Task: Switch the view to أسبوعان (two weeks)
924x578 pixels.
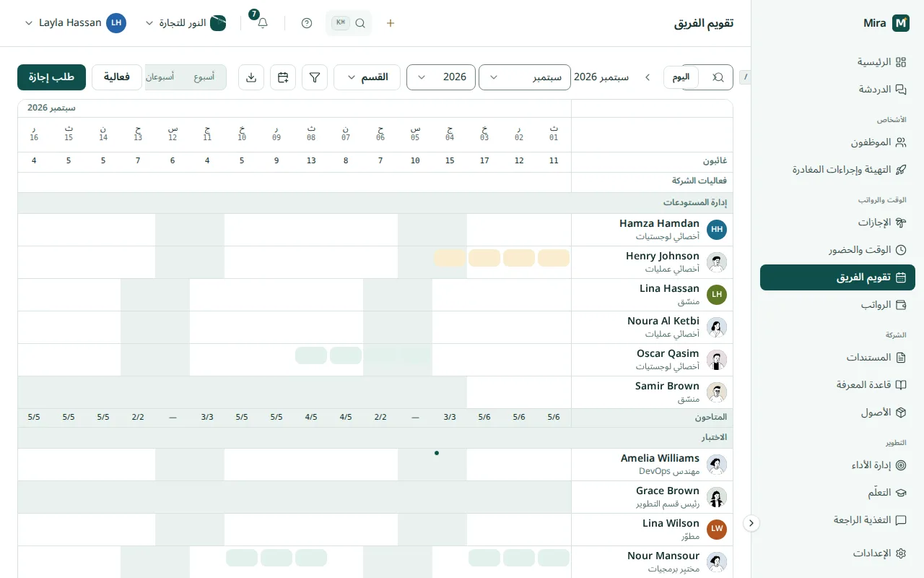Action: (160, 77)
